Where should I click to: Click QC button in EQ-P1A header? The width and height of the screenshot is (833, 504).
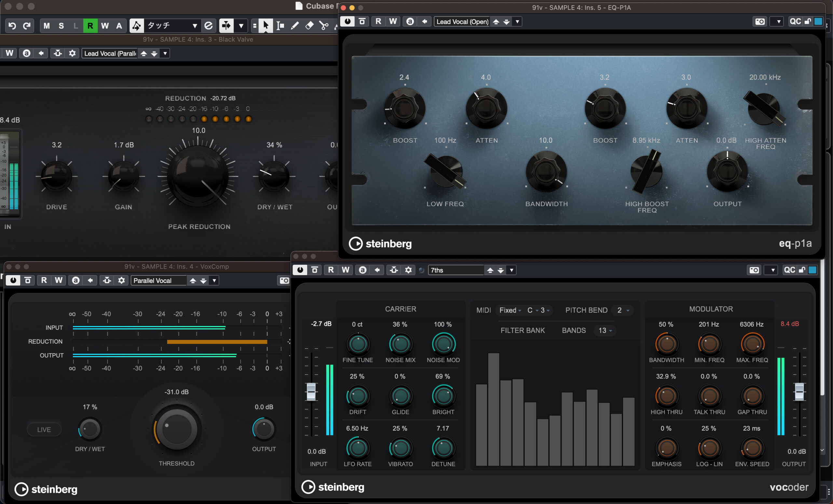coord(795,21)
